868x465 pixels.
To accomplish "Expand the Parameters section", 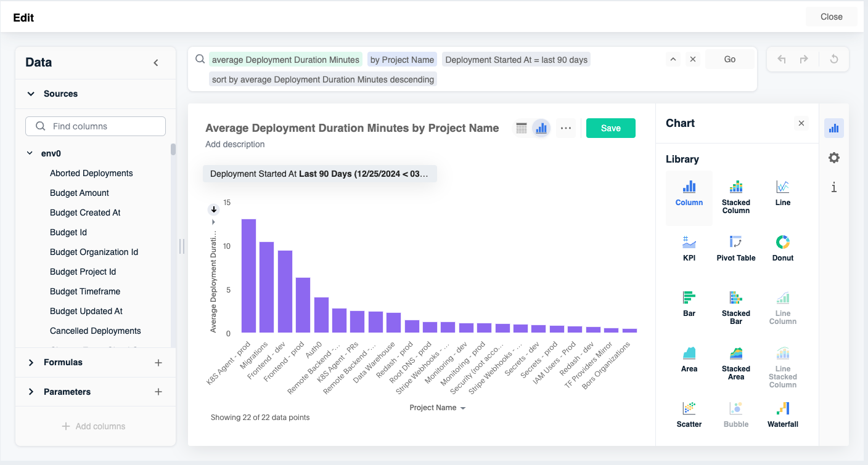I will 31,392.
